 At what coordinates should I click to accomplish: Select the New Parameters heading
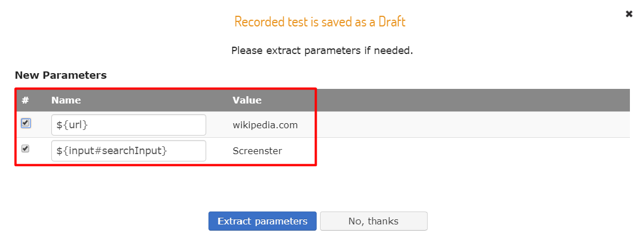coord(61,75)
